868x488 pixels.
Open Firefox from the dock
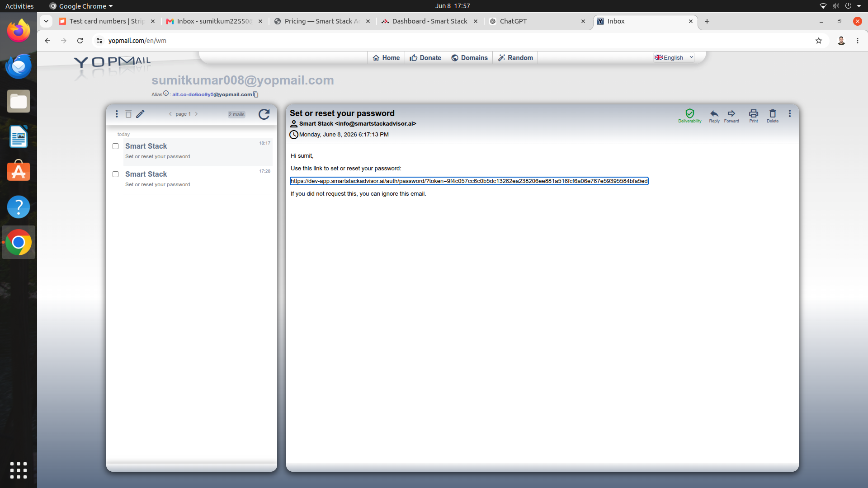click(19, 31)
